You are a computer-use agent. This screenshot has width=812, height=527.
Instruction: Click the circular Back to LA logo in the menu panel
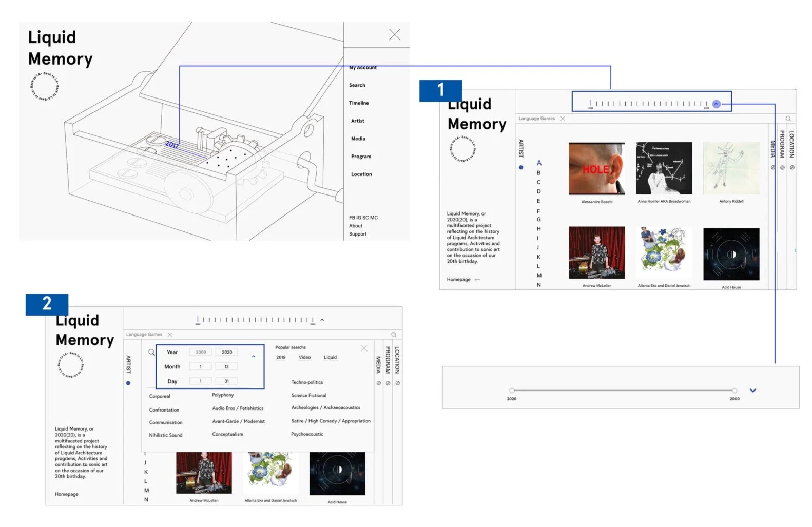point(44,86)
